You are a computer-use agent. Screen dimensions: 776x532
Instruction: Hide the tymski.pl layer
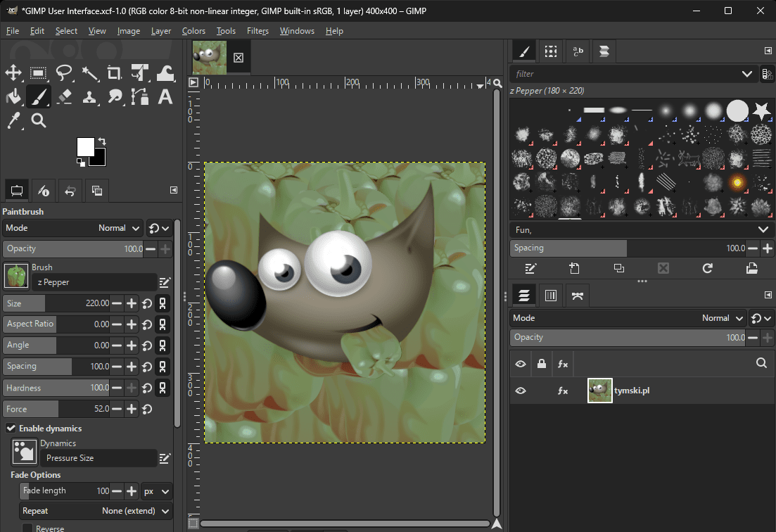pyautogui.click(x=520, y=391)
